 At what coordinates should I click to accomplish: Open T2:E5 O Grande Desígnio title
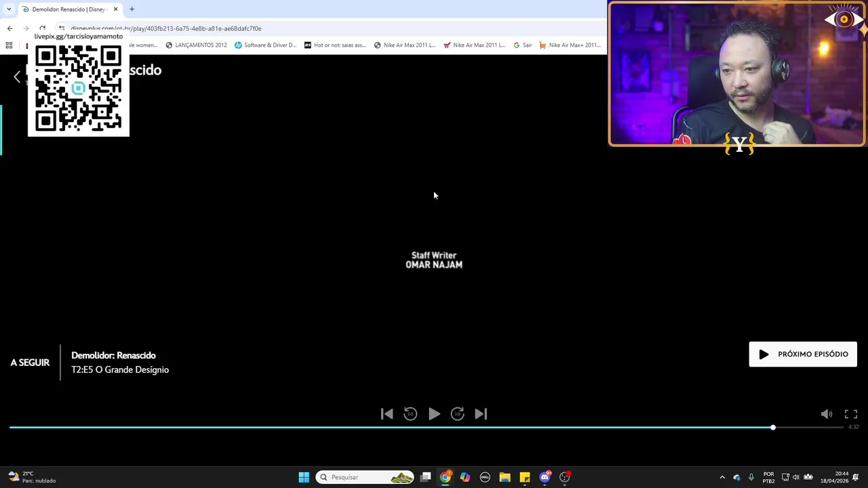click(120, 369)
